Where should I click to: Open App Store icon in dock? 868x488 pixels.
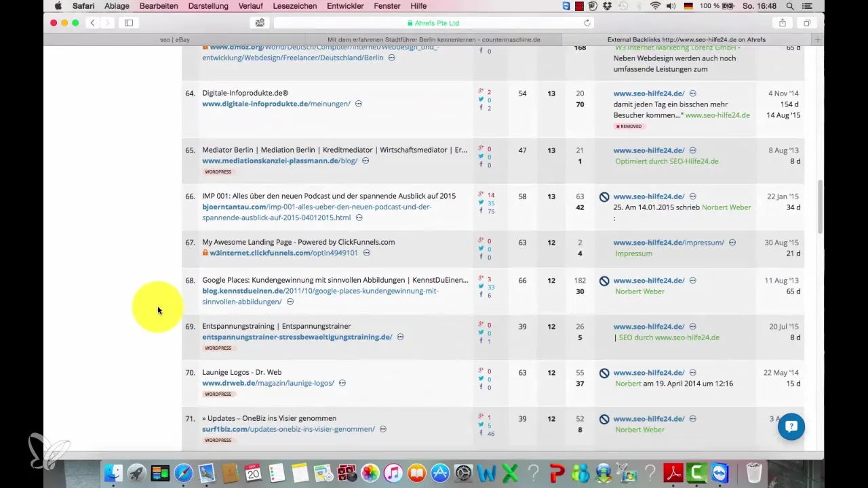click(x=440, y=472)
